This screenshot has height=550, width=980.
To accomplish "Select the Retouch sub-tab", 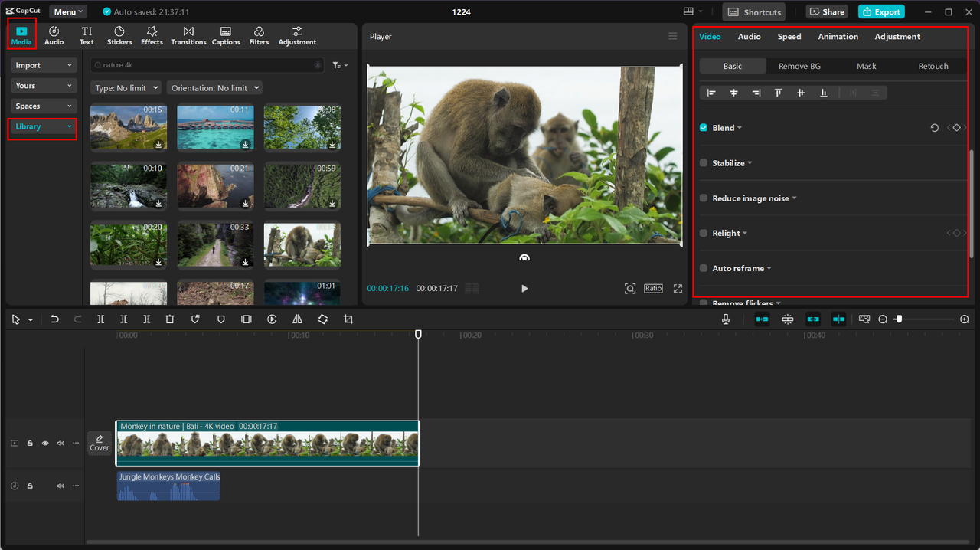I will pyautogui.click(x=933, y=66).
